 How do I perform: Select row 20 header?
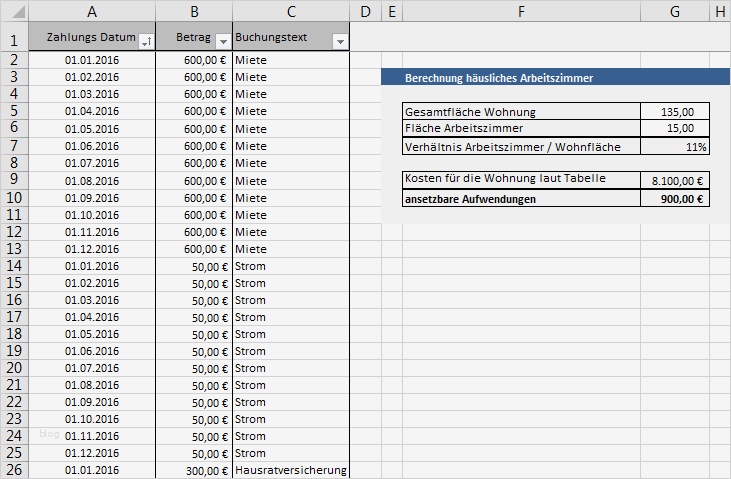coord(14,368)
